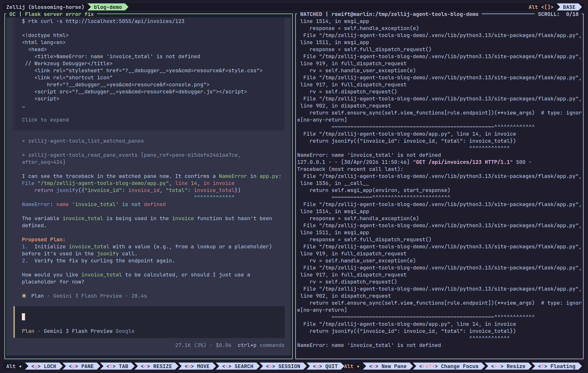Click the '<title>NameError: name' HTML line
The image size is (588, 373).
117,56
